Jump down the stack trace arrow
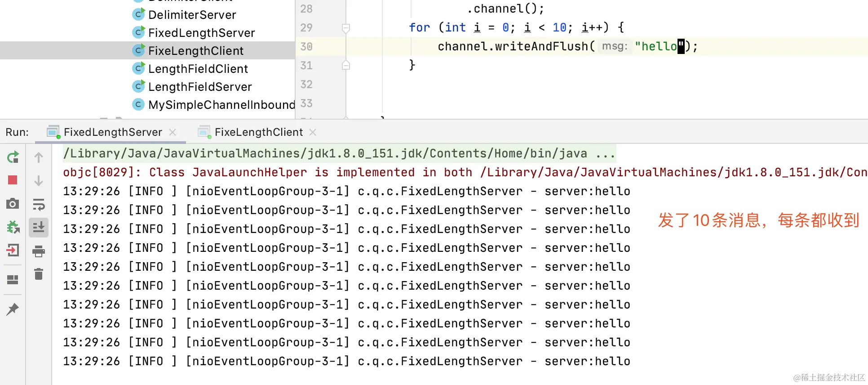 39,180
